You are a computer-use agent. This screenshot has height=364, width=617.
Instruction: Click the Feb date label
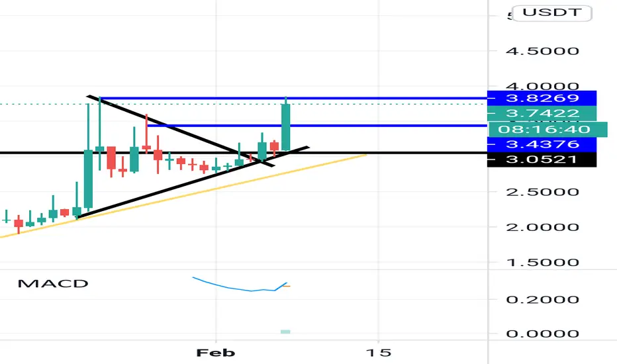(216, 353)
